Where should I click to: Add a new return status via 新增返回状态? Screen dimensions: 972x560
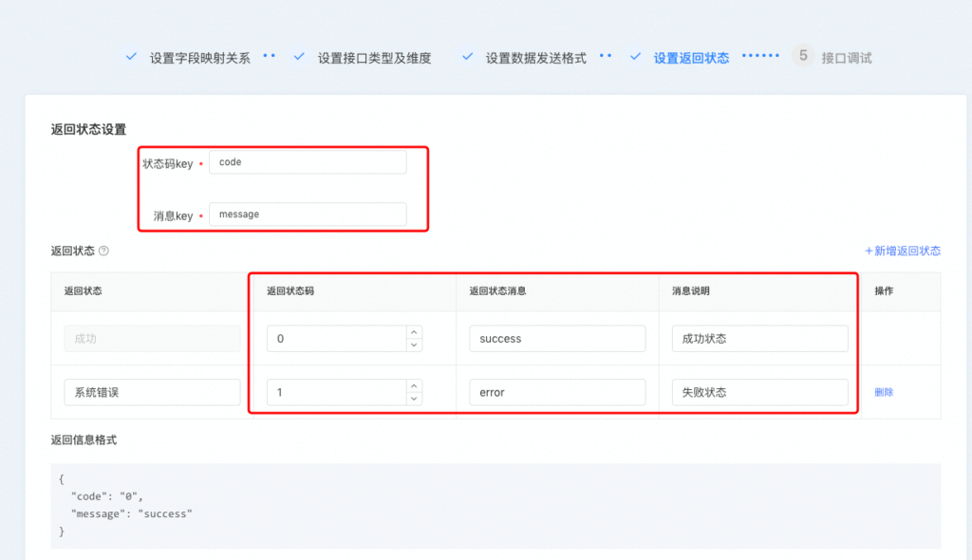coord(903,251)
